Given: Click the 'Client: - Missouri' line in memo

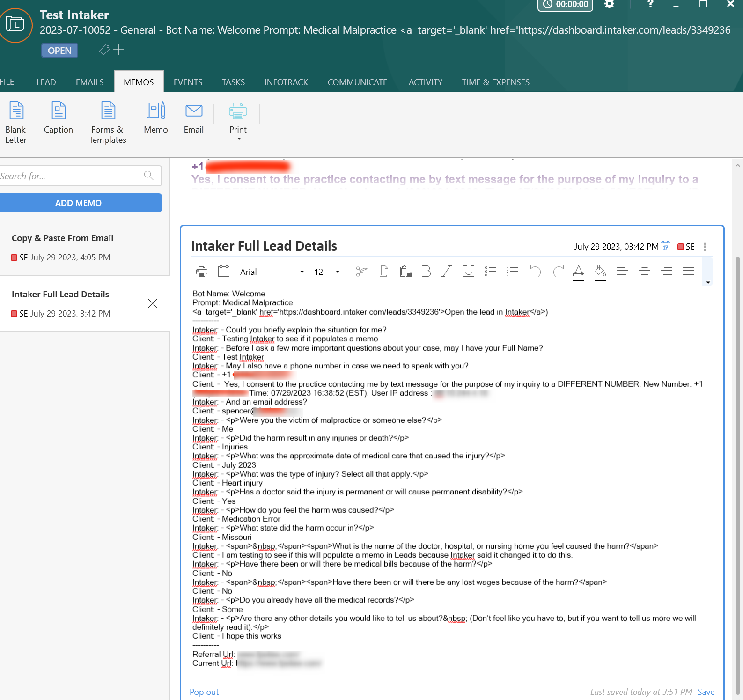Looking at the screenshot, I should (222, 537).
